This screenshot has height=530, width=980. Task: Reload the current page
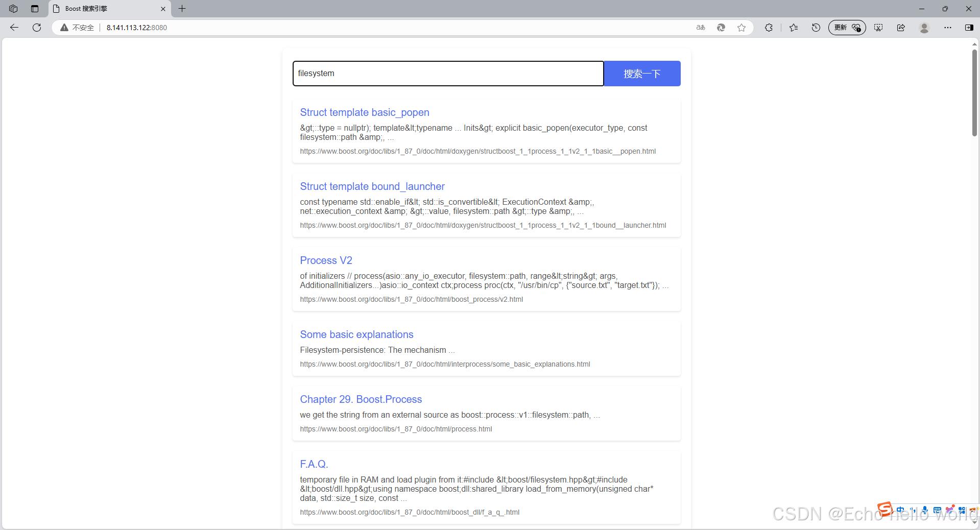coord(37,28)
